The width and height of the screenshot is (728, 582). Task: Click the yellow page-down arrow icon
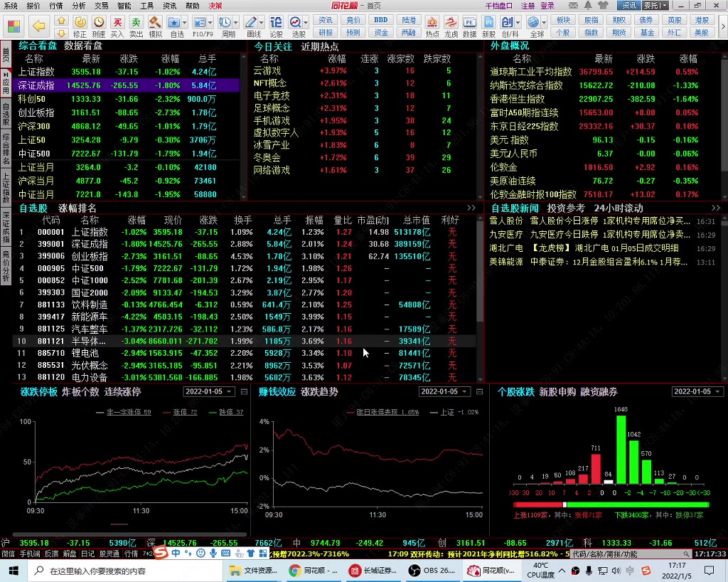[x=61, y=33]
